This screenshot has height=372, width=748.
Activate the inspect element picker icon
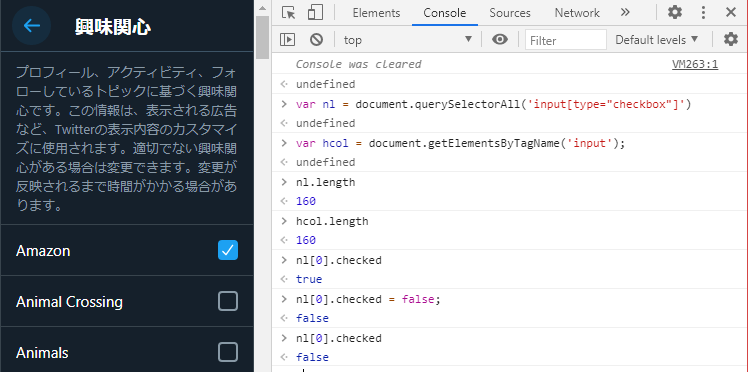288,12
